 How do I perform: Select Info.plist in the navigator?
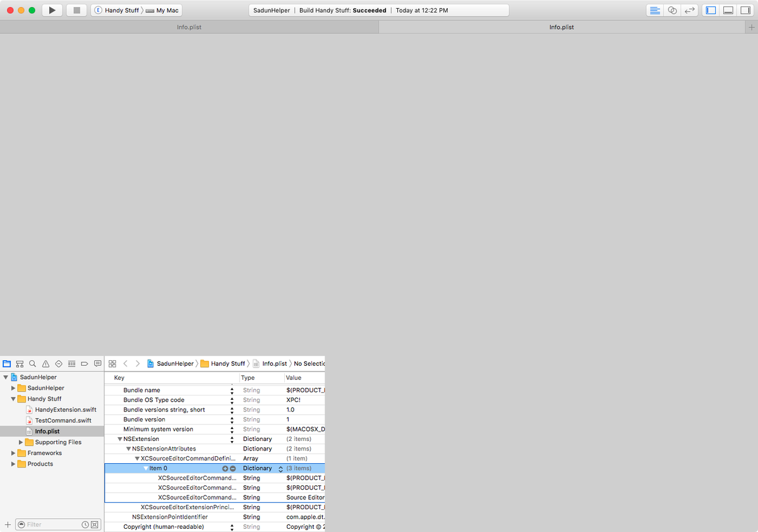tap(52, 431)
